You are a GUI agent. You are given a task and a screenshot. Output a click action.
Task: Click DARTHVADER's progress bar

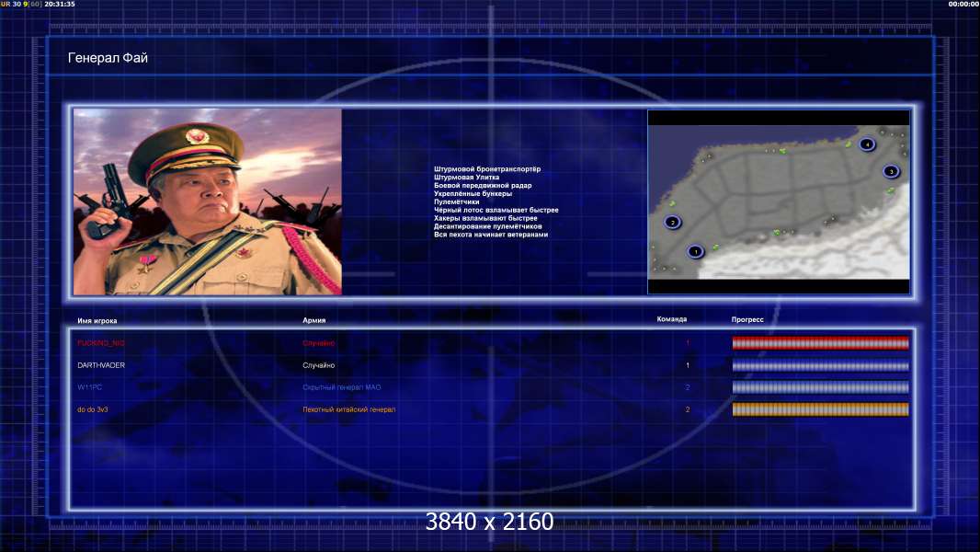(820, 365)
